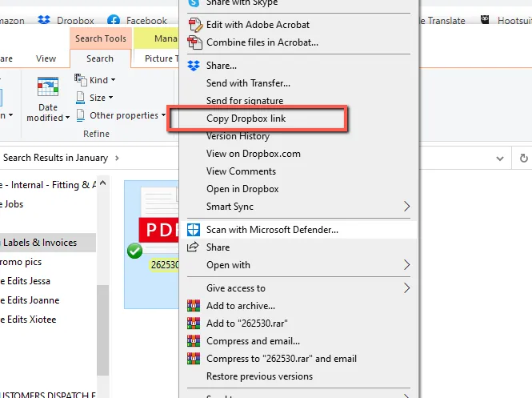Select the Search Tools contextual tab
The width and height of the screenshot is (532, 398).
101,38
